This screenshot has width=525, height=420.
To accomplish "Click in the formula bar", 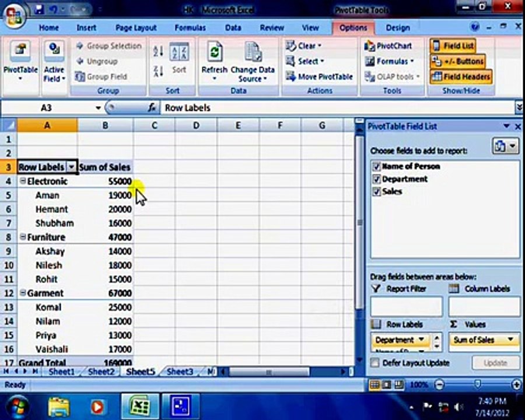I will click(x=338, y=108).
